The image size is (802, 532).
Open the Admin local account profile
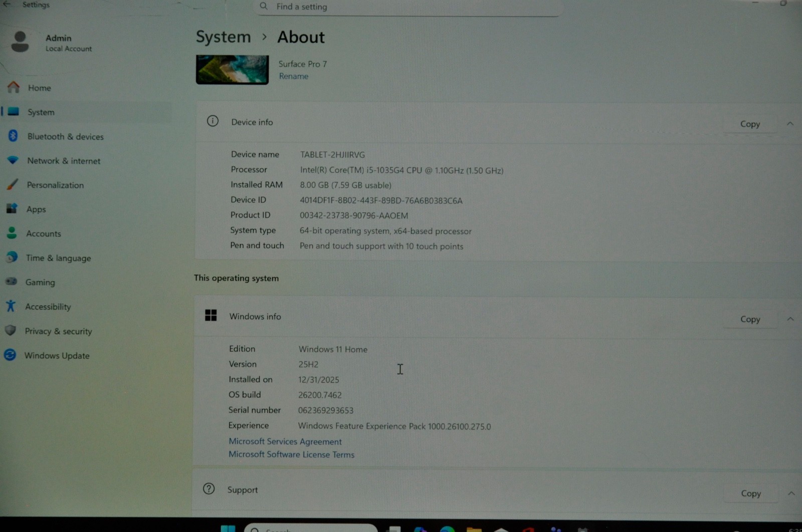pos(51,43)
